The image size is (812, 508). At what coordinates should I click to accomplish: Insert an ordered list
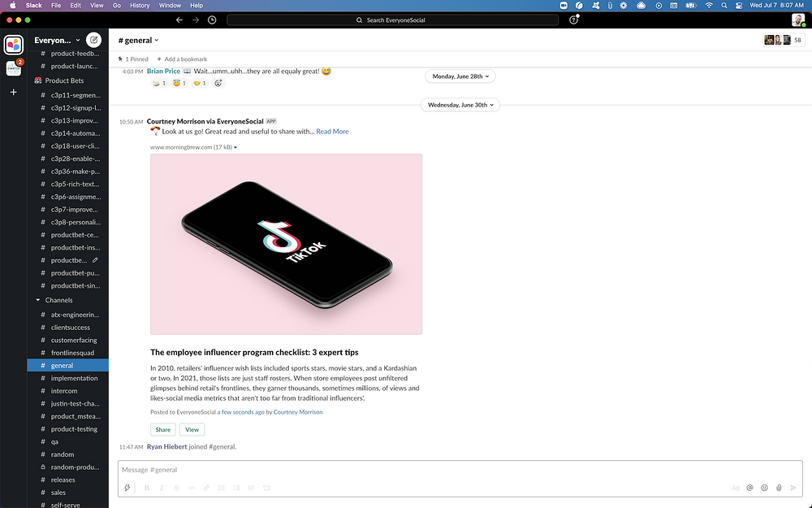[x=222, y=488]
